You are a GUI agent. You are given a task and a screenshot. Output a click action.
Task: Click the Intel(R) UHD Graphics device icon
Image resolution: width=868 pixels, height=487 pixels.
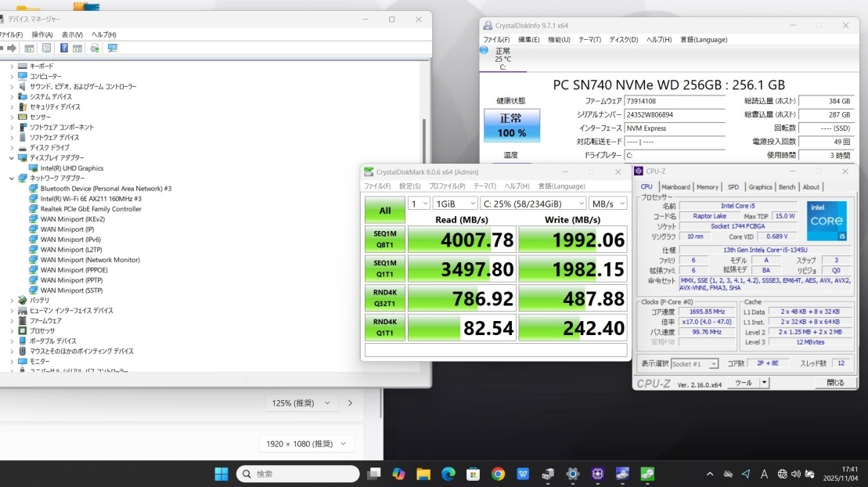pos(34,168)
